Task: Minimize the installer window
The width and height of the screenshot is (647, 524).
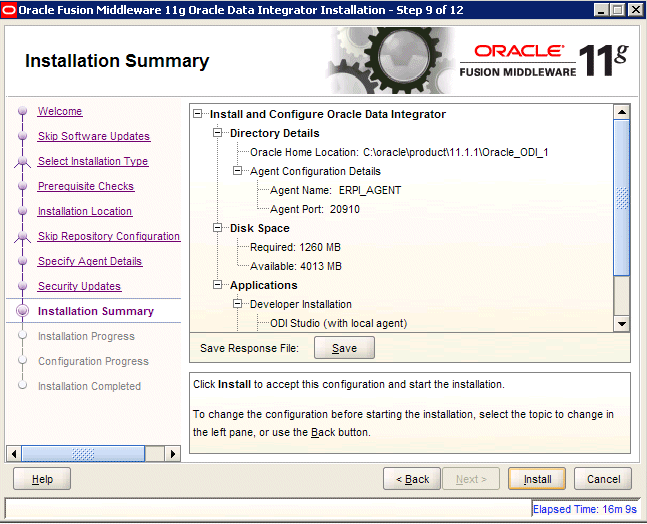Action: (x=601, y=10)
